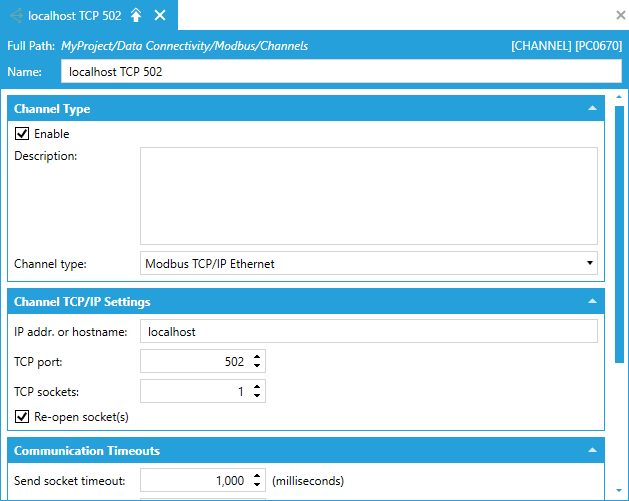Collapse the Channel Type section
Screen dimensions: 629x501
[592, 108]
